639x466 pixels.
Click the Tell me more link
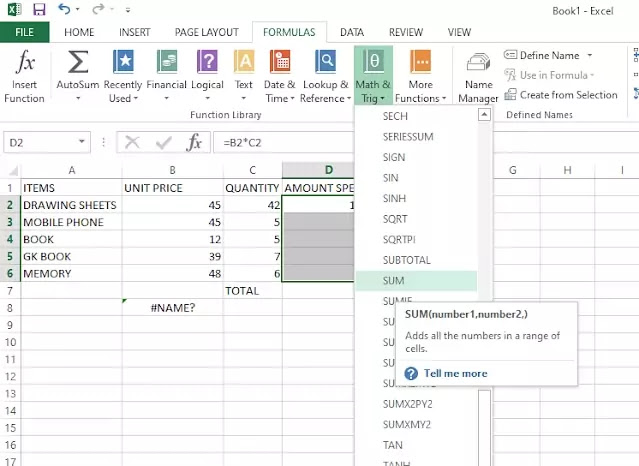[x=456, y=373]
